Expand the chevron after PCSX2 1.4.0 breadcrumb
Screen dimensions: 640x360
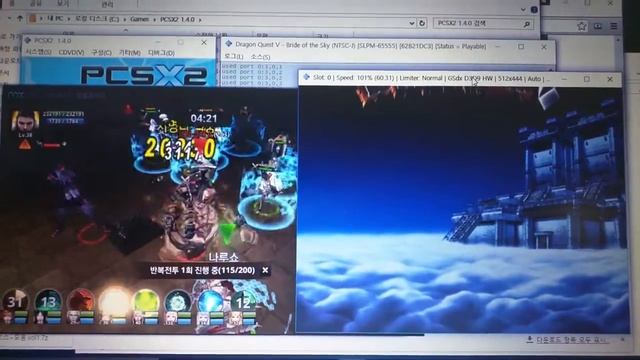tap(200, 20)
